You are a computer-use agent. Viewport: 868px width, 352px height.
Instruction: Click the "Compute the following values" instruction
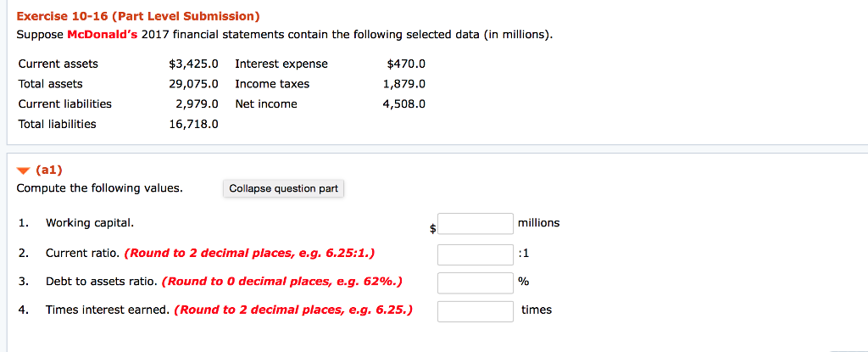tap(99, 187)
